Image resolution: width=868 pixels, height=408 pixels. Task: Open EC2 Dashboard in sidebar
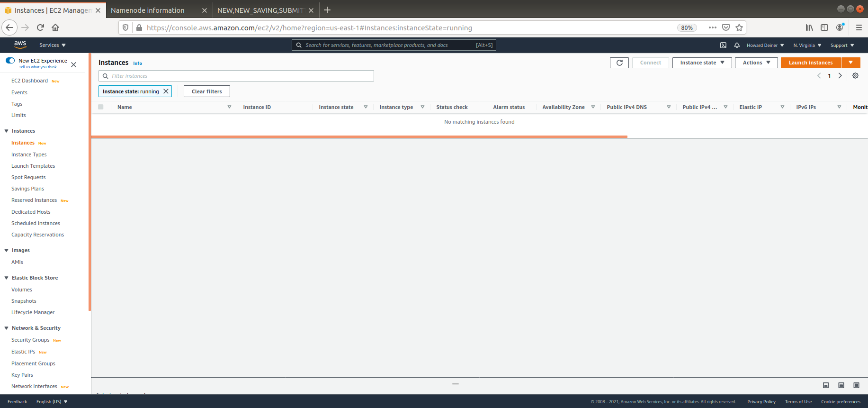point(29,81)
